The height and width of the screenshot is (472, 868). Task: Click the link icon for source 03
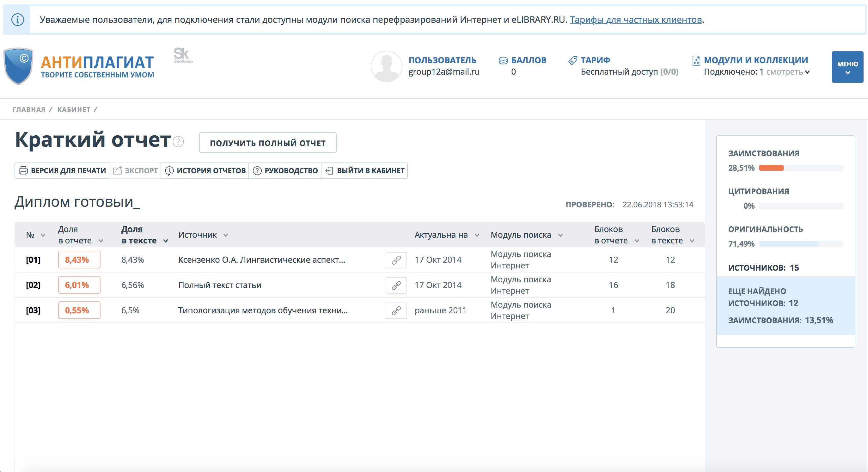point(396,311)
